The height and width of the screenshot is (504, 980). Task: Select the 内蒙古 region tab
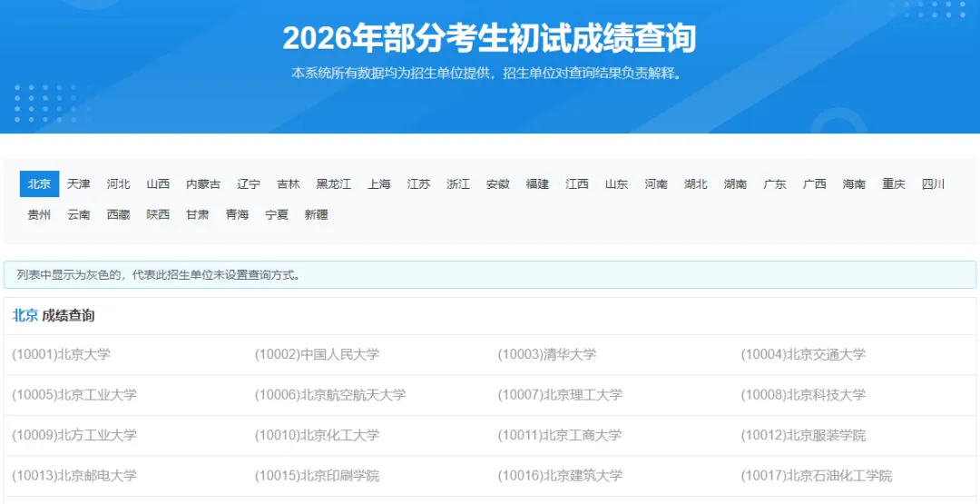(x=203, y=183)
